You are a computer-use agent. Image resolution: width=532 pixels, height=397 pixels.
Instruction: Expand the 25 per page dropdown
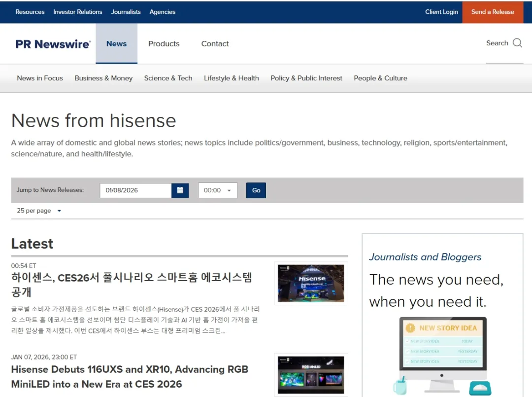39,211
